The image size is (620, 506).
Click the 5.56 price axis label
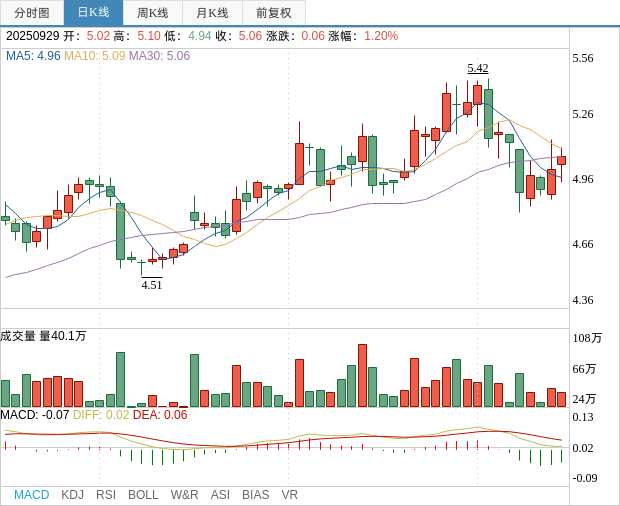[x=583, y=59]
